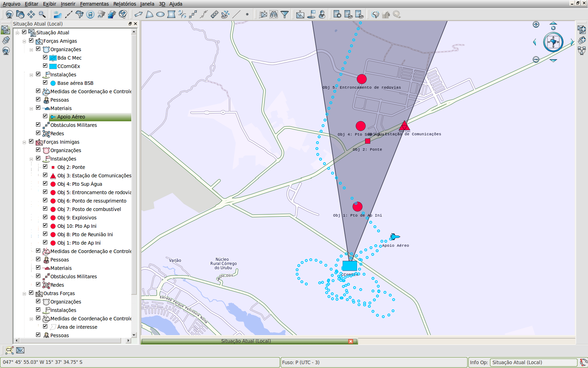The height and width of the screenshot is (368, 588).
Task: Close the Situação Atual (Local) tab
Action: click(351, 341)
